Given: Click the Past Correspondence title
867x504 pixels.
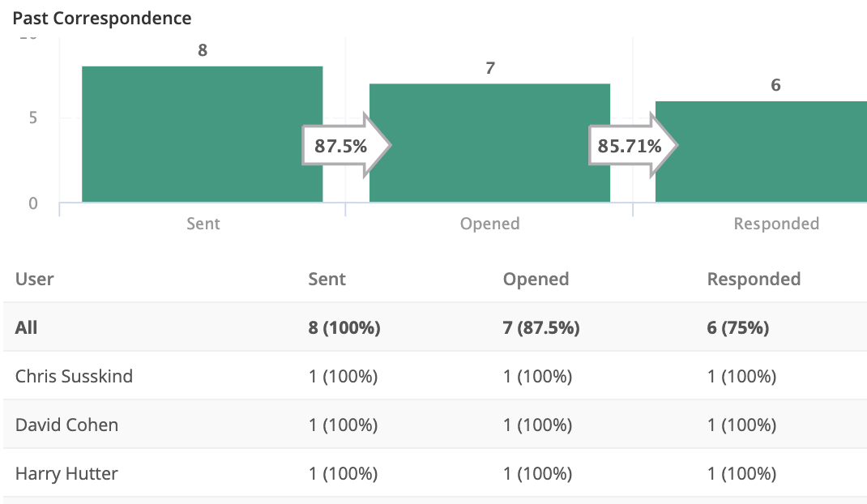Looking at the screenshot, I should pyautogui.click(x=102, y=19).
